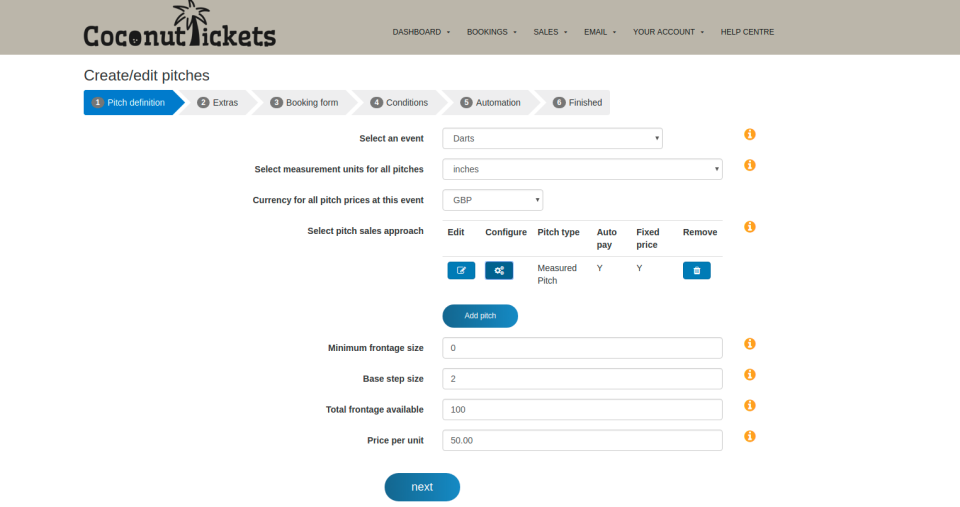Remove Measured Pitch with the trash icon
This screenshot has height=507, width=960.
point(697,270)
